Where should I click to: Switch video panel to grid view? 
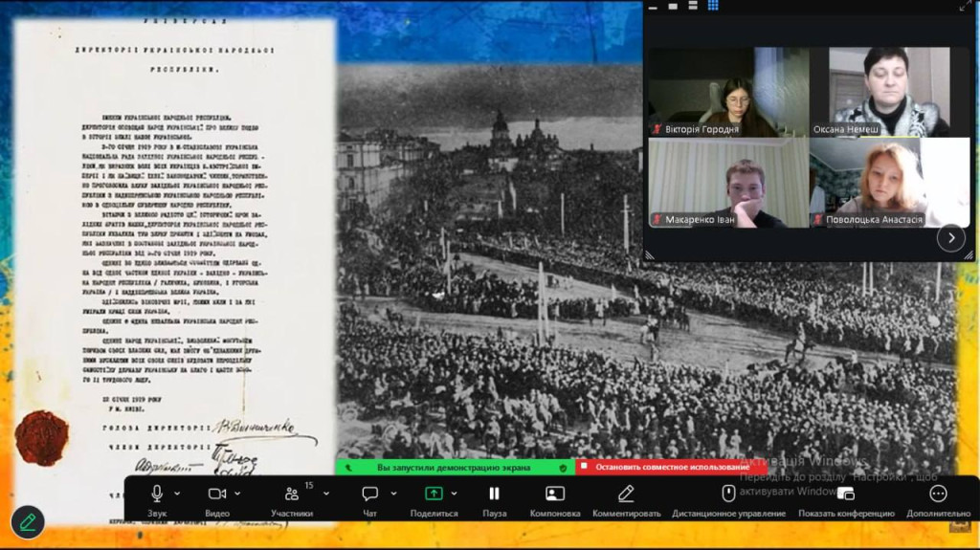713,6
